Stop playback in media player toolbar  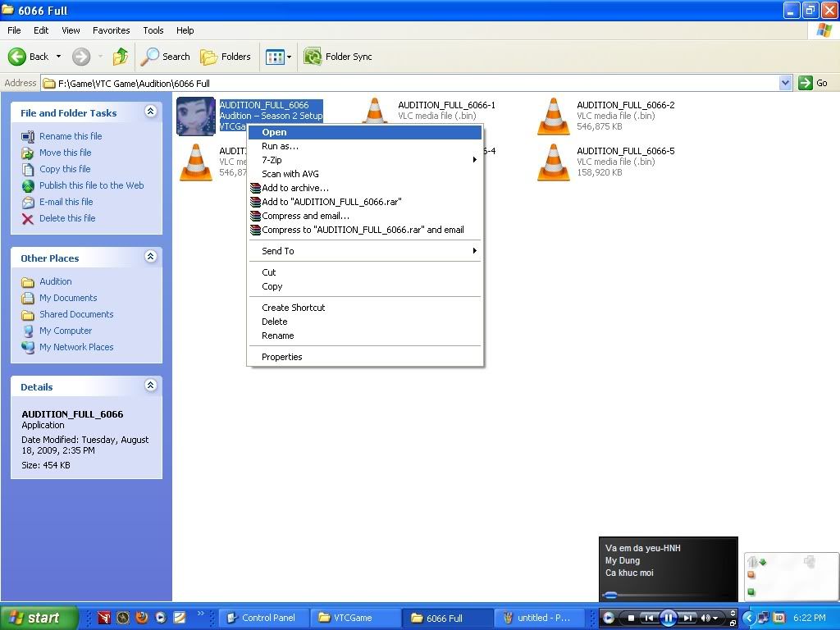(631, 619)
